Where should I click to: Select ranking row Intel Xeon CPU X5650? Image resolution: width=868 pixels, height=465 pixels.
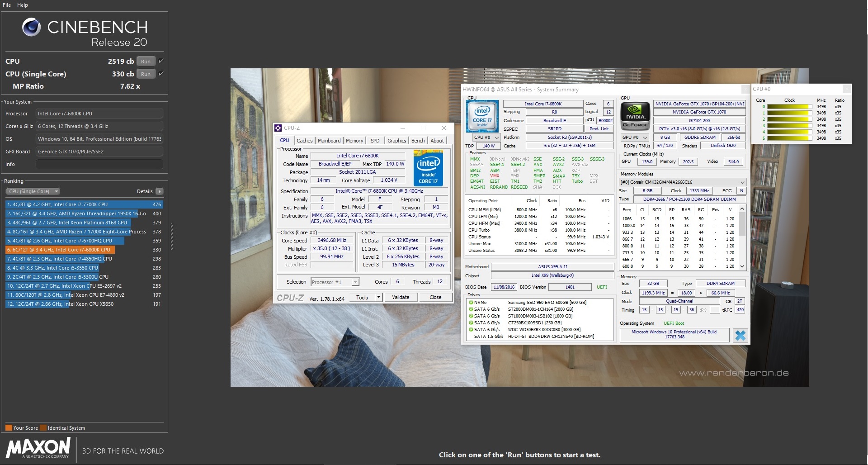[x=84, y=304]
